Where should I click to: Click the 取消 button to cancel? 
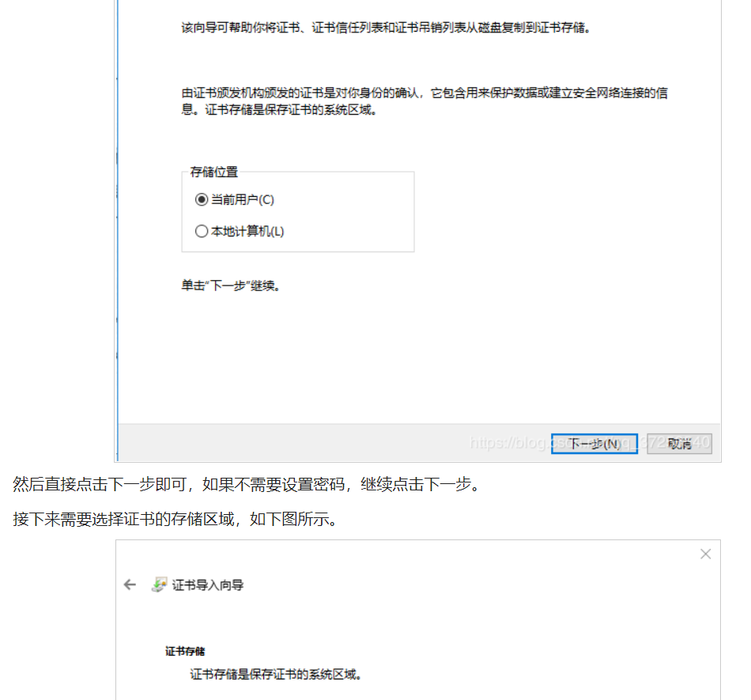click(678, 443)
